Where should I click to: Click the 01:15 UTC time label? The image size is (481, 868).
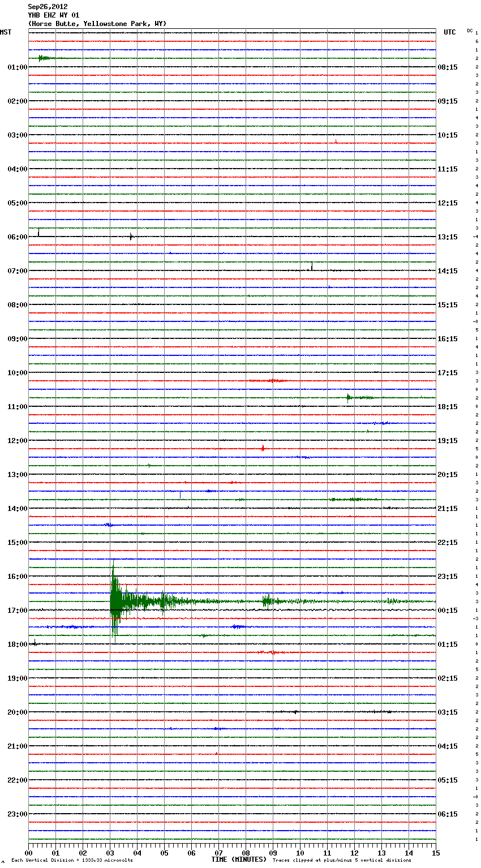point(448,644)
